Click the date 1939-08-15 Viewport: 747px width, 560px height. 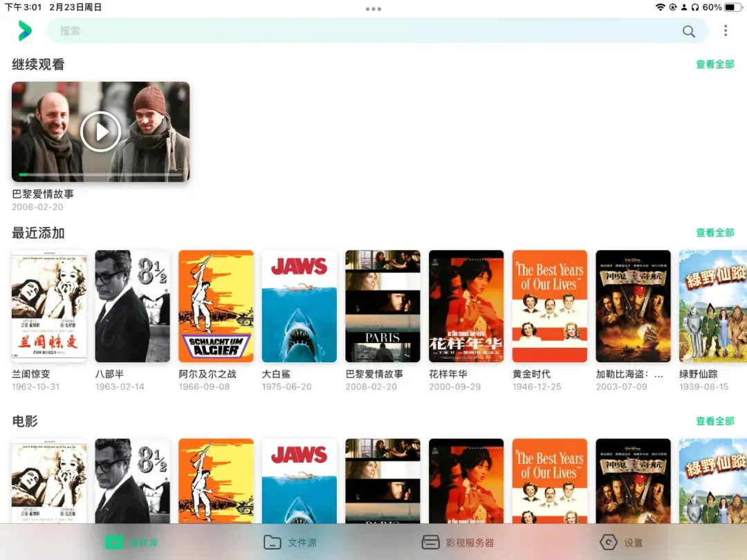click(x=703, y=387)
